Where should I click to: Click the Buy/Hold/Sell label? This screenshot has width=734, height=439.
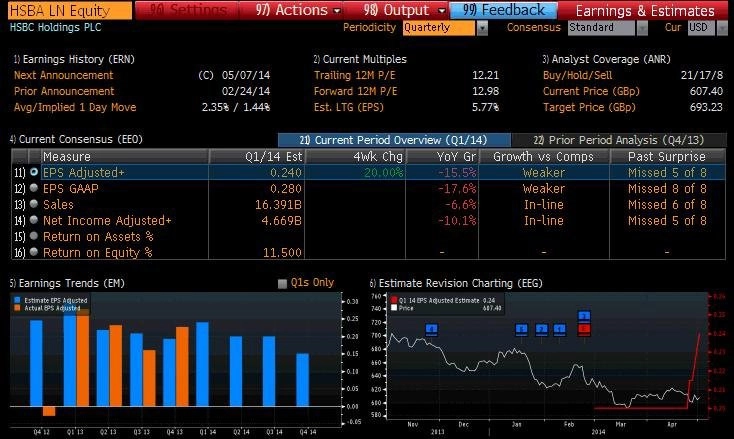point(577,75)
